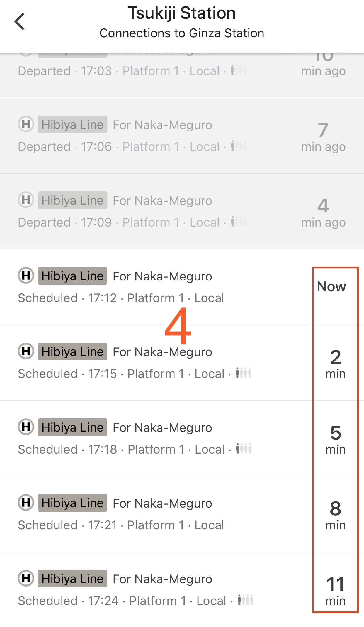Click crowding indicator icon on 17:15 train
364x627 pixels.
244,373
